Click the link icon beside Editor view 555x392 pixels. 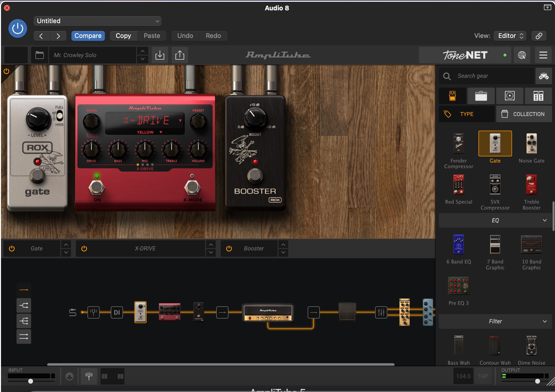(x=539, y=36)
